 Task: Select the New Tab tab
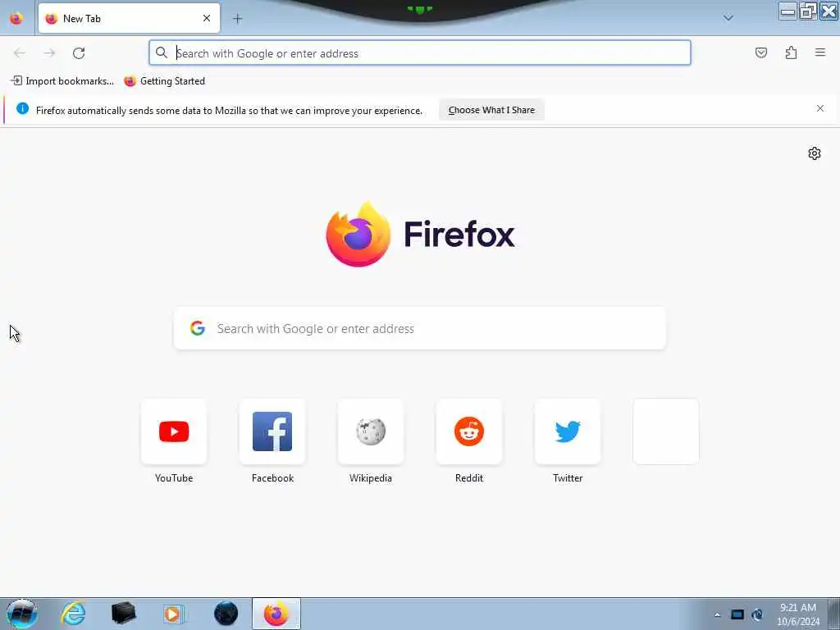[x=129, y=18]
